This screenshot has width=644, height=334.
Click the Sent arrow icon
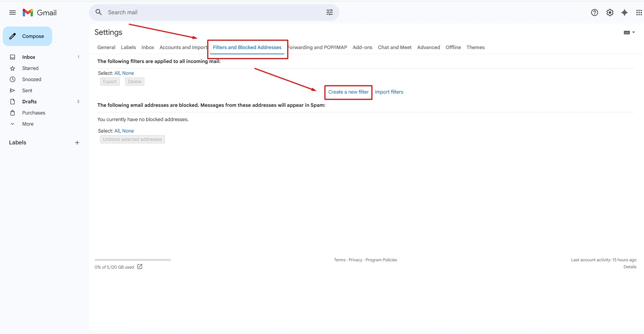coord(13,90)
